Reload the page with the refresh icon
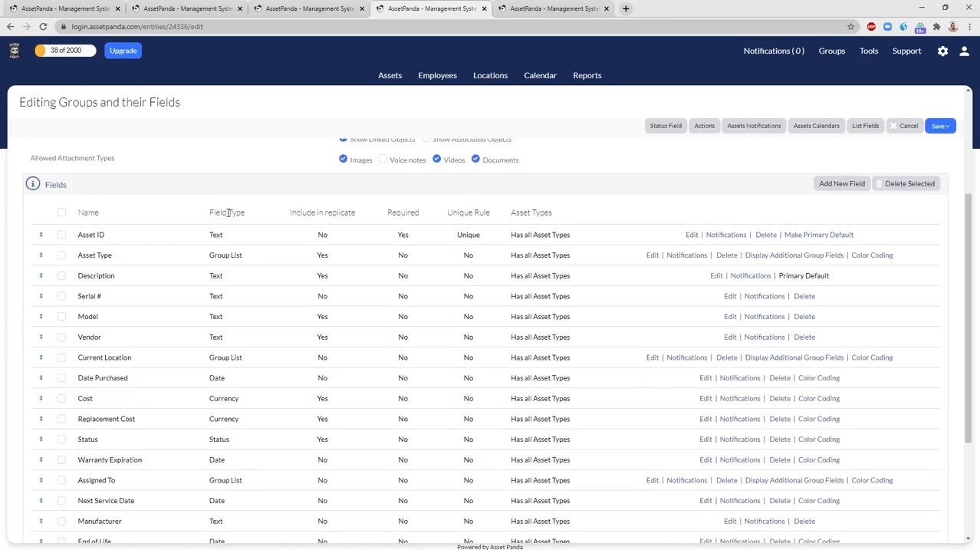The height and width of the screenshot is (550, 980). click(43, 26)
